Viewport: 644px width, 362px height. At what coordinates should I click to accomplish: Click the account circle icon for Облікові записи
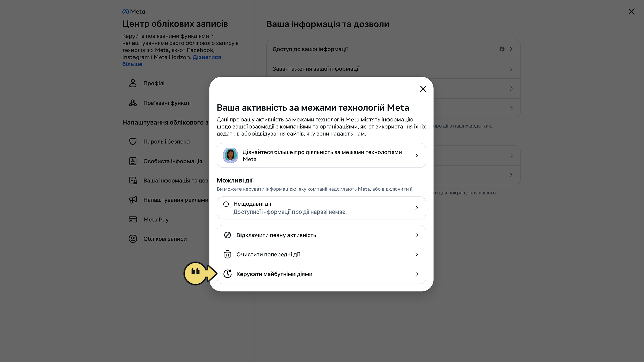(133, 239)
